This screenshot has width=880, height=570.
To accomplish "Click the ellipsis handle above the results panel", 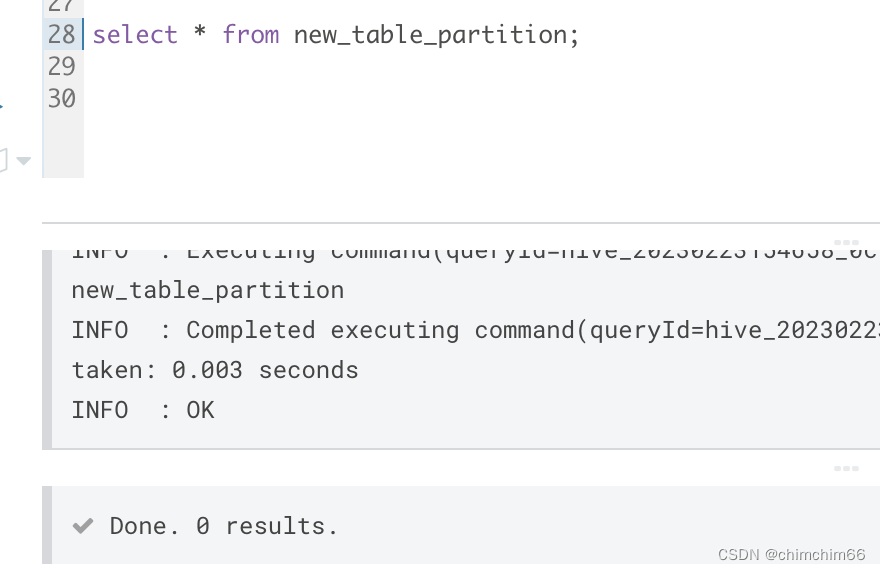I will pos(846,468).
